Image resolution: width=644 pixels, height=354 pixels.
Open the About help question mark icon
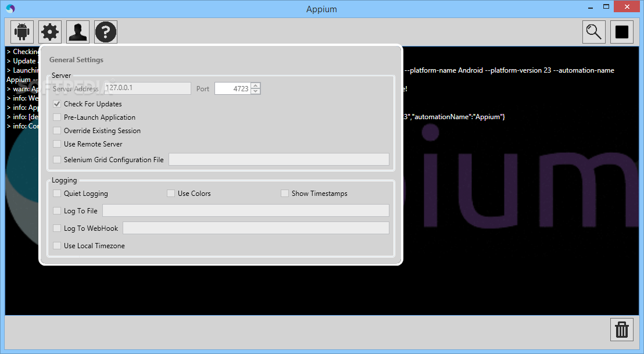(106, 31)
